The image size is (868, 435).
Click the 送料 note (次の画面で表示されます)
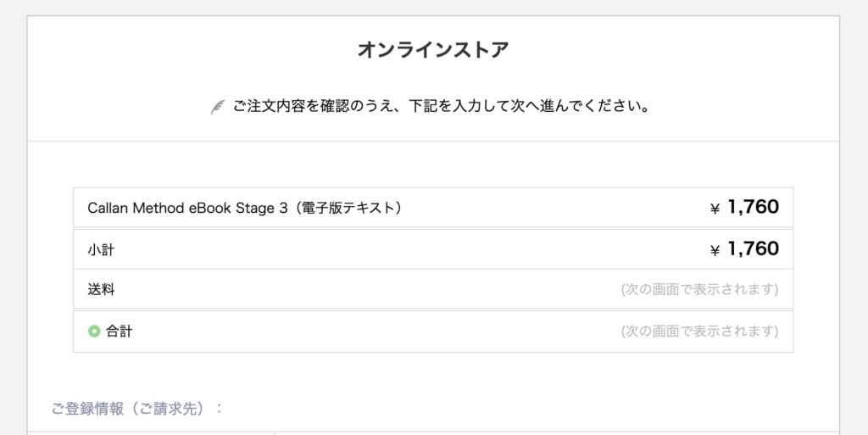pyautogui.click(x=699, y=289)
